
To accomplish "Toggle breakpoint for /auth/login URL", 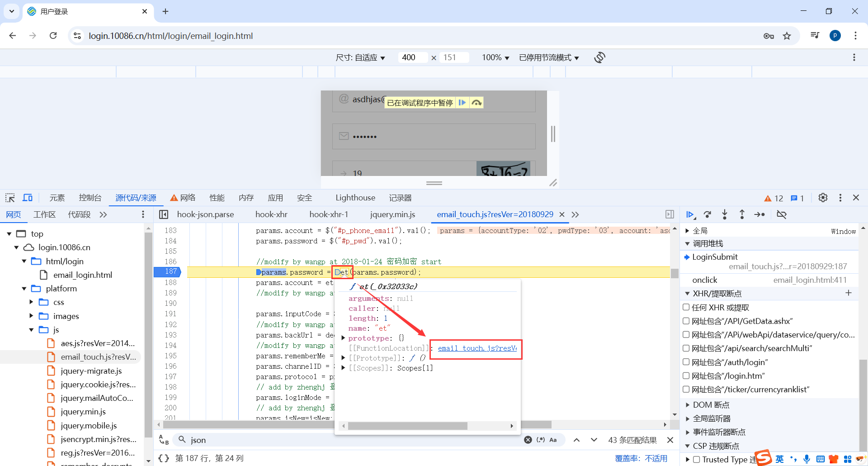I will click(x=686, y=362).
